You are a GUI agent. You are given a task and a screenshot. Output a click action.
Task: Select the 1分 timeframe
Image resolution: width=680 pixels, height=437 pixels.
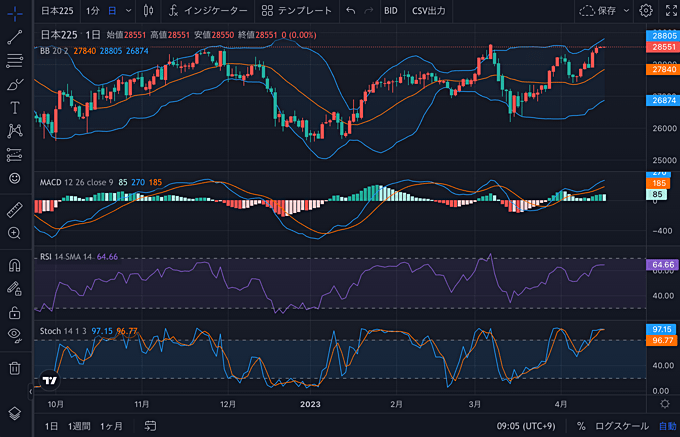tap(92, 11)
